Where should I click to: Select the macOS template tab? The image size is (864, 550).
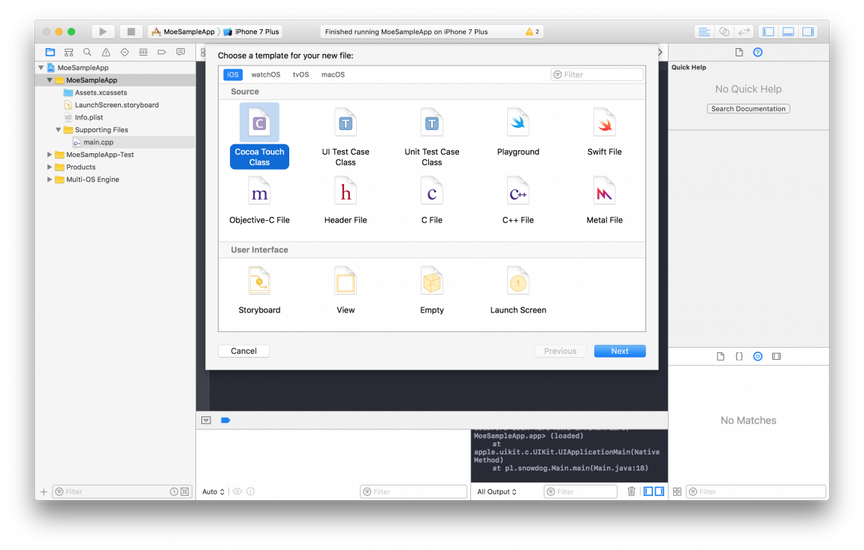[x=333, y=74]
